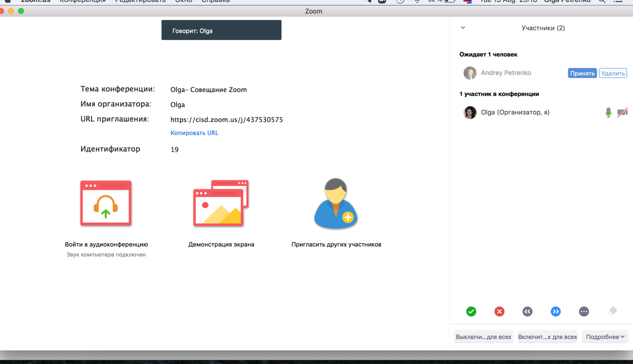633x364 pixels.
Task: Click the 'Andrey Petrenko' waiting name
Action: [x=506, y=73]
